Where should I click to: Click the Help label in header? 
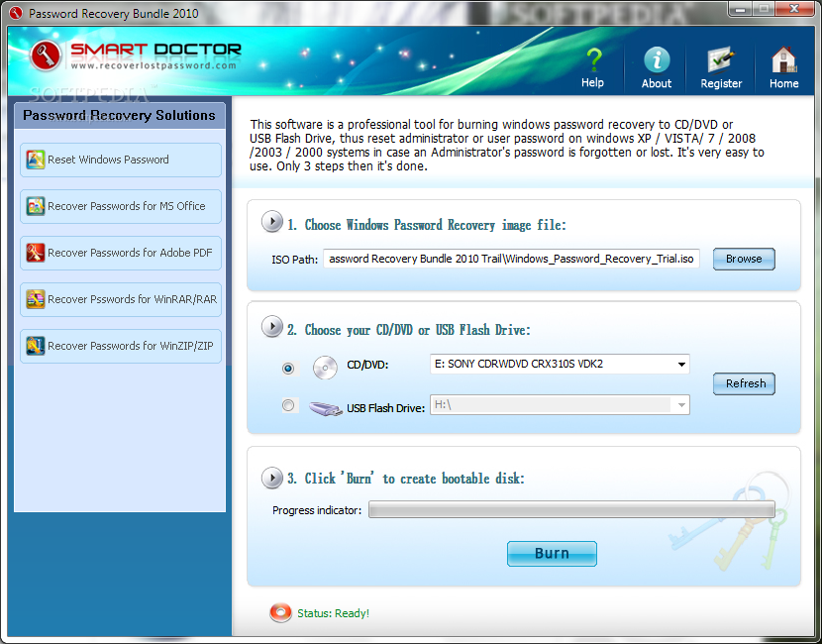point(592,83)
